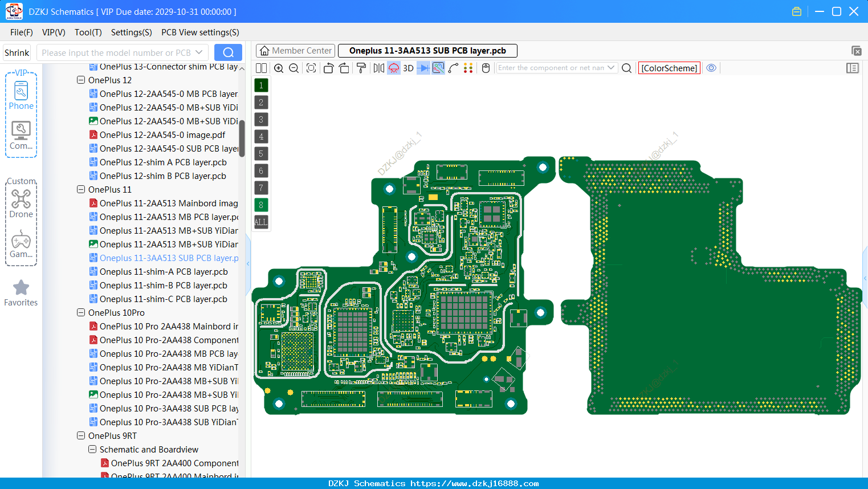Rotate the board counterclockwise
This screenshot has height=489, width=868.
328,68
